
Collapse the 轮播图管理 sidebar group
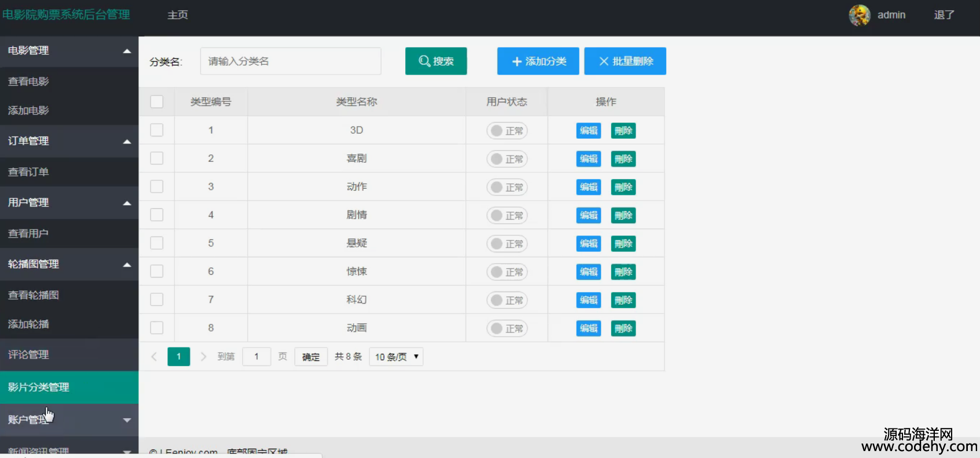pos(69,264)
